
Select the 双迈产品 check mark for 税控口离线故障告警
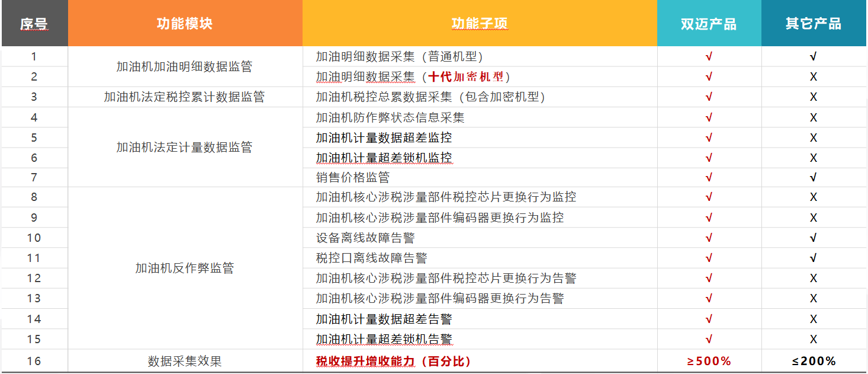coord(709,258)
